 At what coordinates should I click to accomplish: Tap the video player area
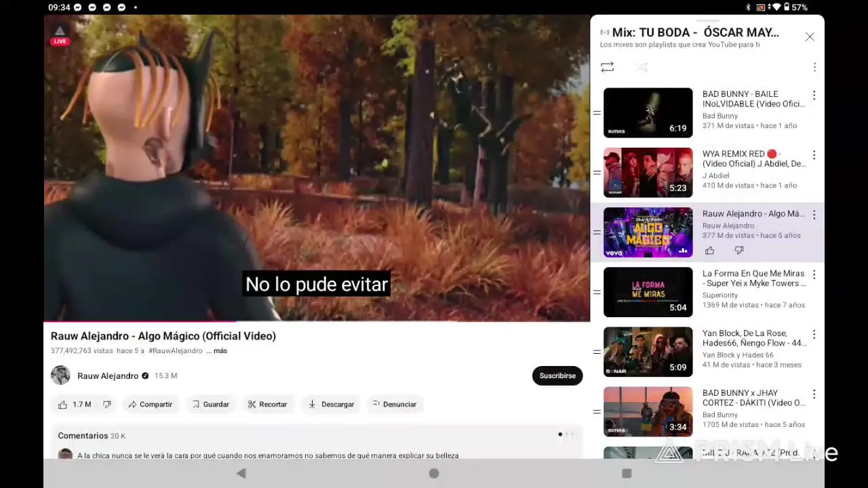317,167
